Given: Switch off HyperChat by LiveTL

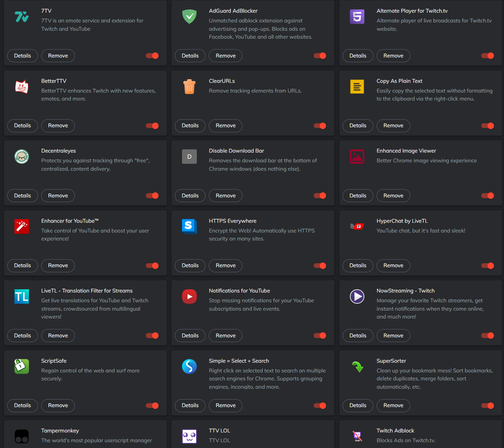Looking at the screenshot, I should (x=488, y=266).
